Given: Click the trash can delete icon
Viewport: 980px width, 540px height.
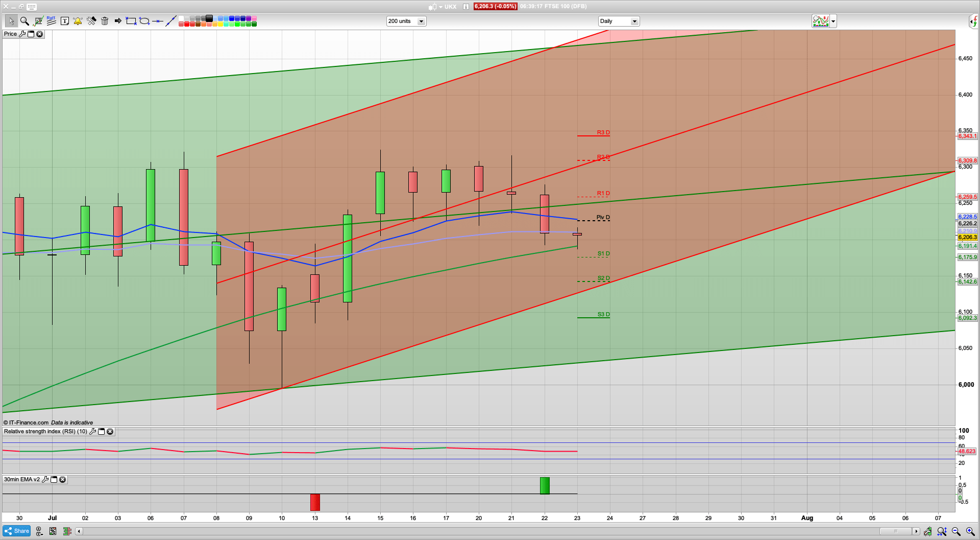Looking at the screenshot, I should coord(105,21).
